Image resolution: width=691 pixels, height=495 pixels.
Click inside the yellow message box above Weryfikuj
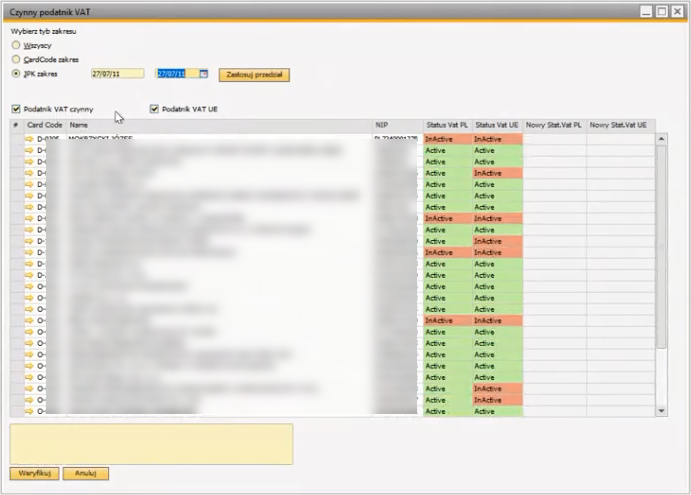[152, 444]
